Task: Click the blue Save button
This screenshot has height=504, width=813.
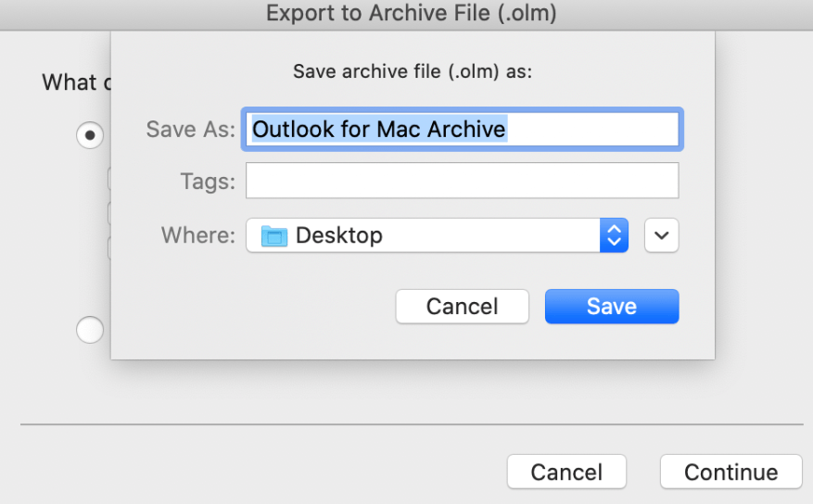Action: (x=612, y=307)
